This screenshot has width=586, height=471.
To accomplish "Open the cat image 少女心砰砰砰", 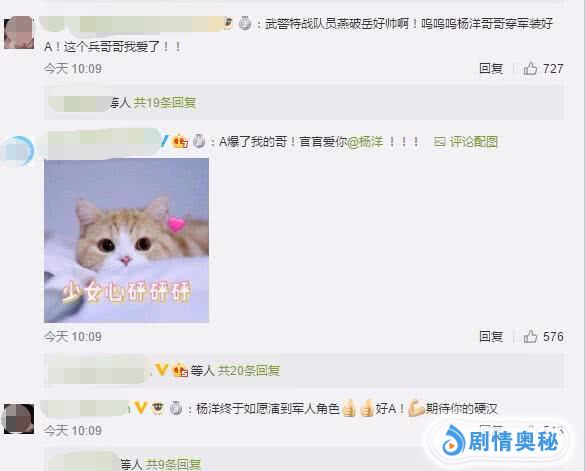I will pyautogui.click(x=126, y=240).
